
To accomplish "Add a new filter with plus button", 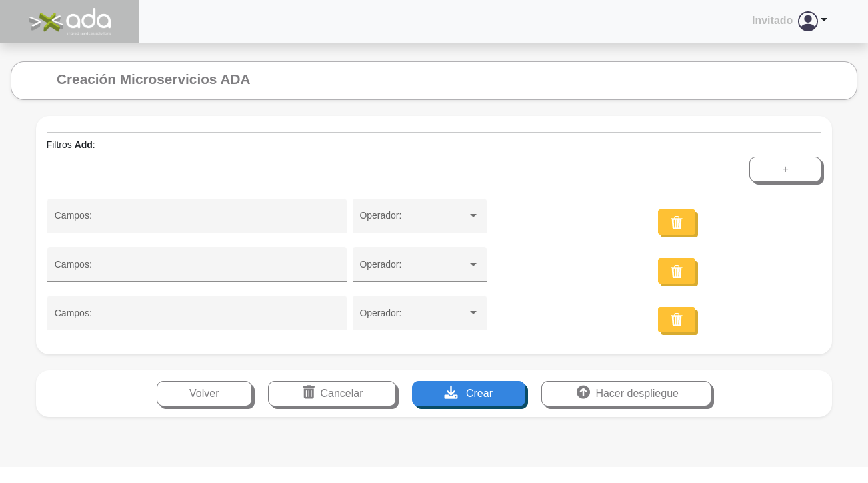I will coord(785,169).
